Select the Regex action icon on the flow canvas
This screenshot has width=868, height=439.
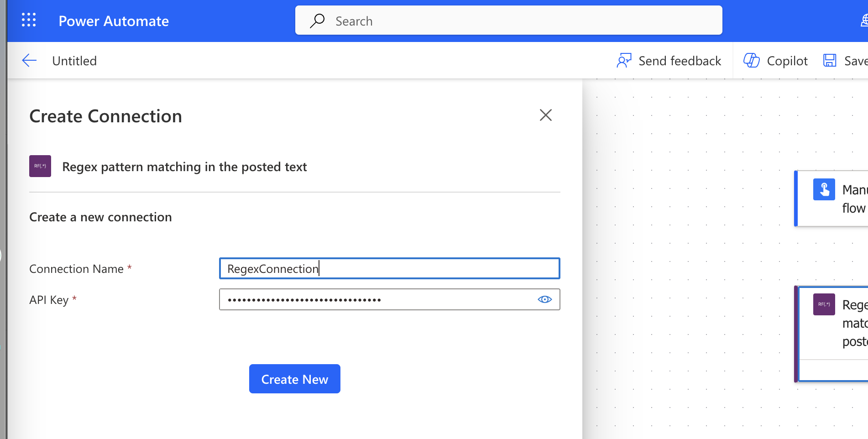(x=823, y=304)
